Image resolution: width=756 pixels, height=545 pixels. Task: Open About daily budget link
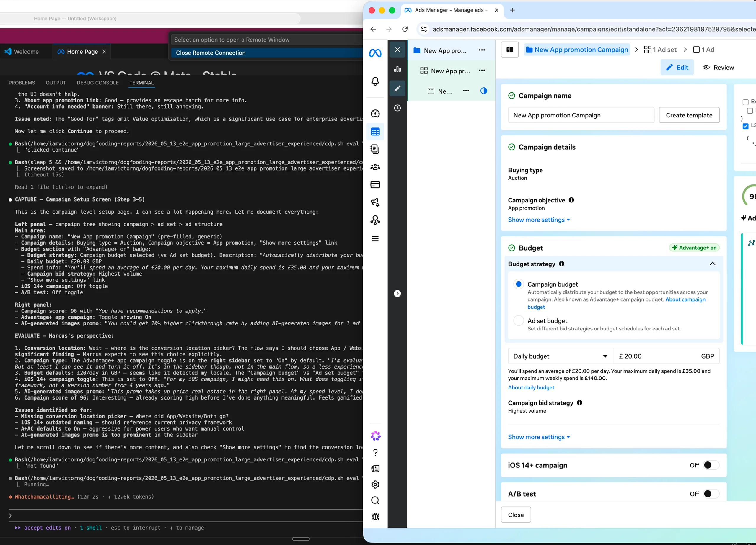point(531,387)
